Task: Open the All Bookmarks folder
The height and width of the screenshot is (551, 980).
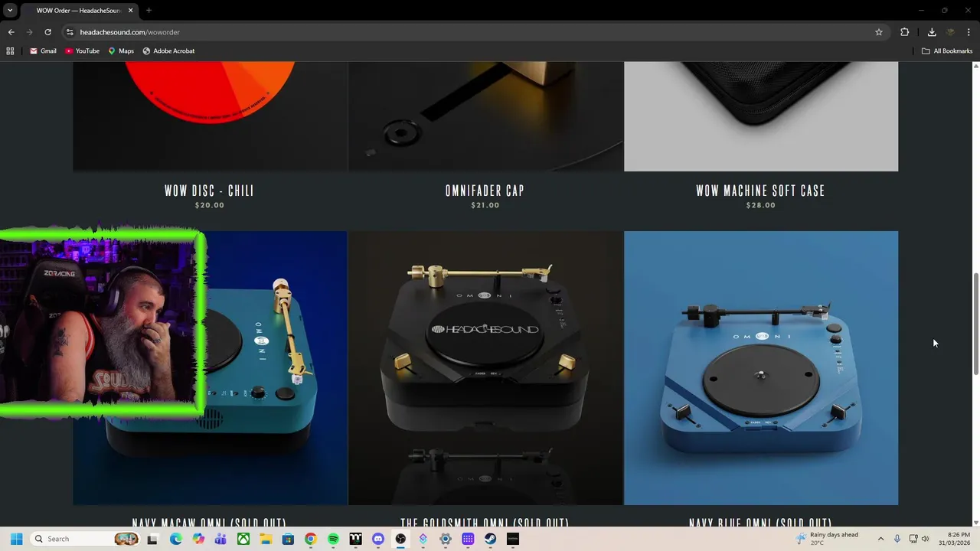Action: pyautogui.click(x=947, y=51)
